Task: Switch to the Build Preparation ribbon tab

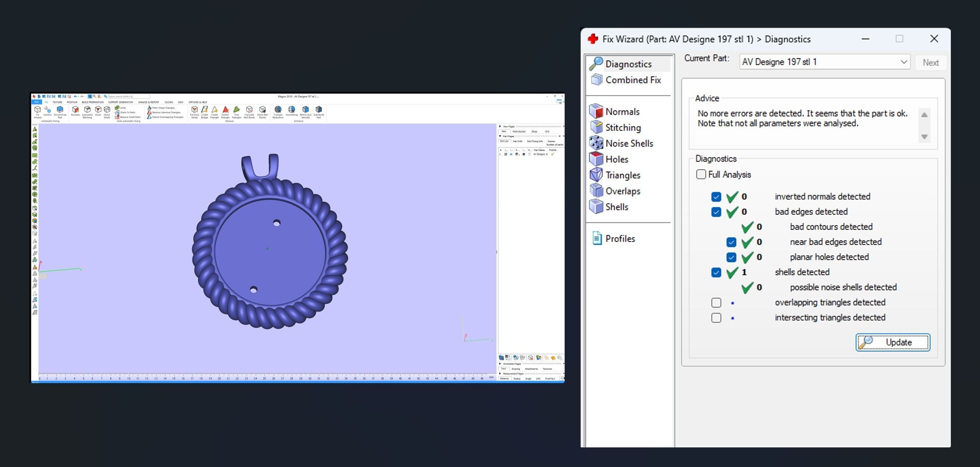Action: [x=93, y=102]
